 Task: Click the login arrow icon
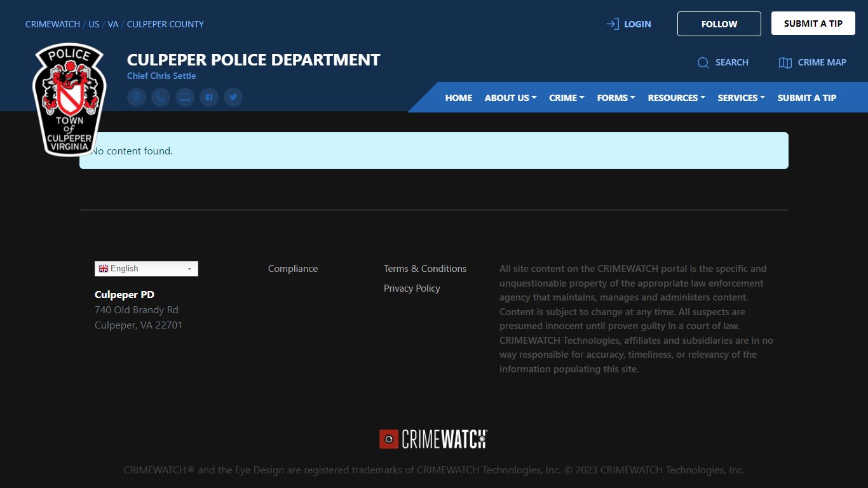tap(613, 24)
